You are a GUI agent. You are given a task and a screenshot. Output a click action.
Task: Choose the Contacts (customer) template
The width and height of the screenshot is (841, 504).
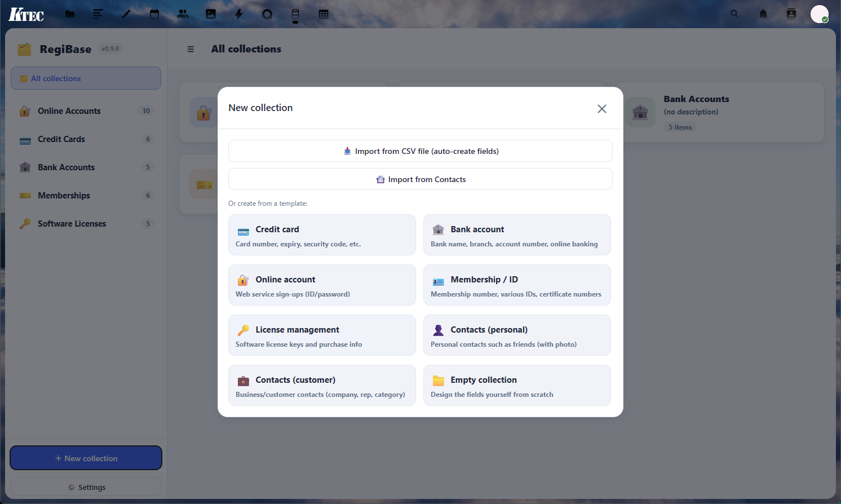322,386
